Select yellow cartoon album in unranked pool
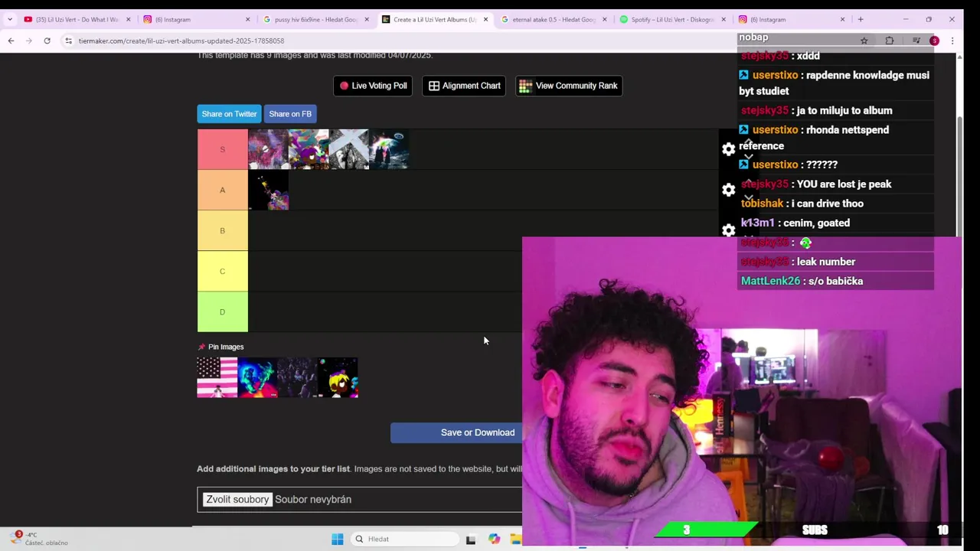The image size is (980, 551). coord(338,378)
